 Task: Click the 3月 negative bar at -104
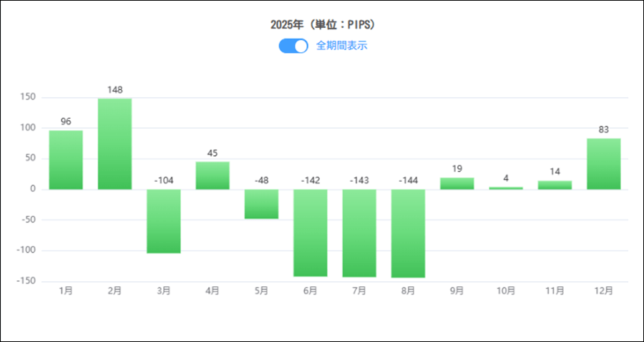[x=164, y=221]
